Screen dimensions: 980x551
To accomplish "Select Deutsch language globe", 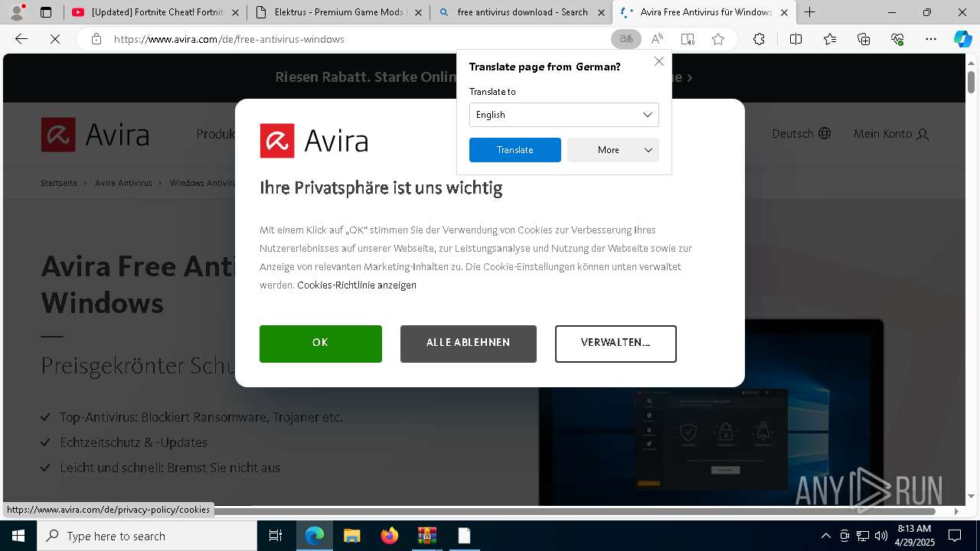I will [x=802, y=134].
